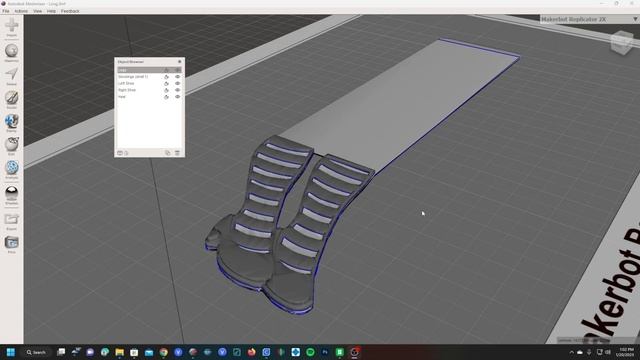Open the Meshmix tool
The height and width of the screenshot is (360, 640).
[x=11, y=53]
